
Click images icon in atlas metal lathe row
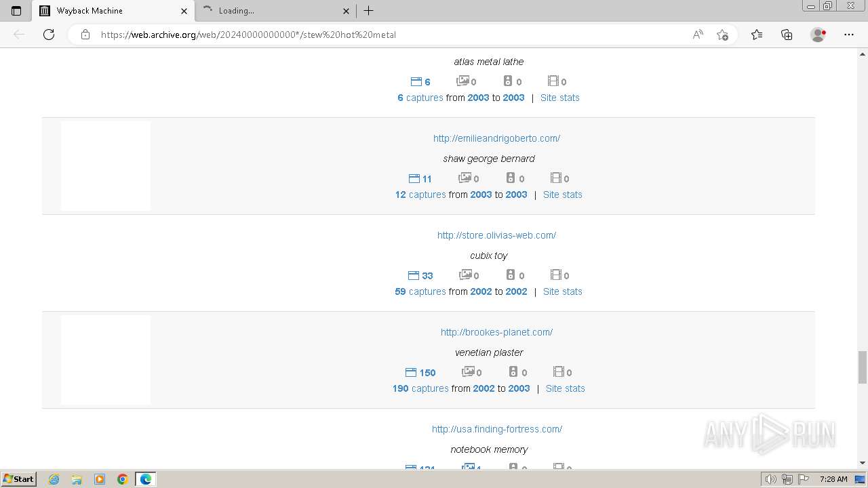462,81
